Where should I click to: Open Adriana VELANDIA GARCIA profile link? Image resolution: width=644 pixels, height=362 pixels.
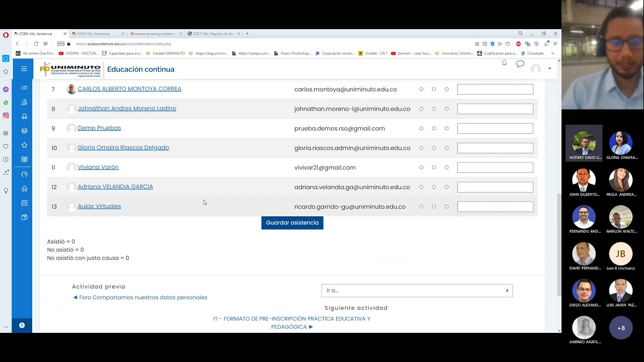point(115,187)
